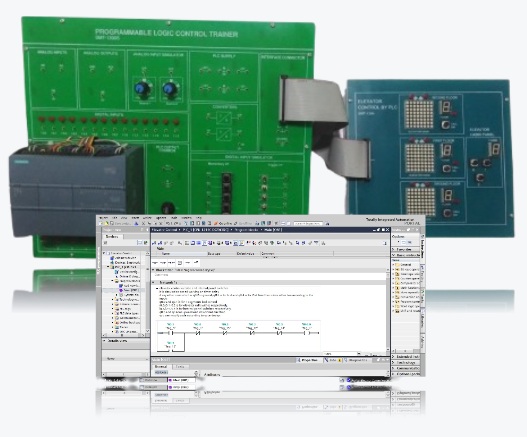The width and height of the screenshot is (527, 437).
Task: Open the Online menu
Action: (147, 217)
